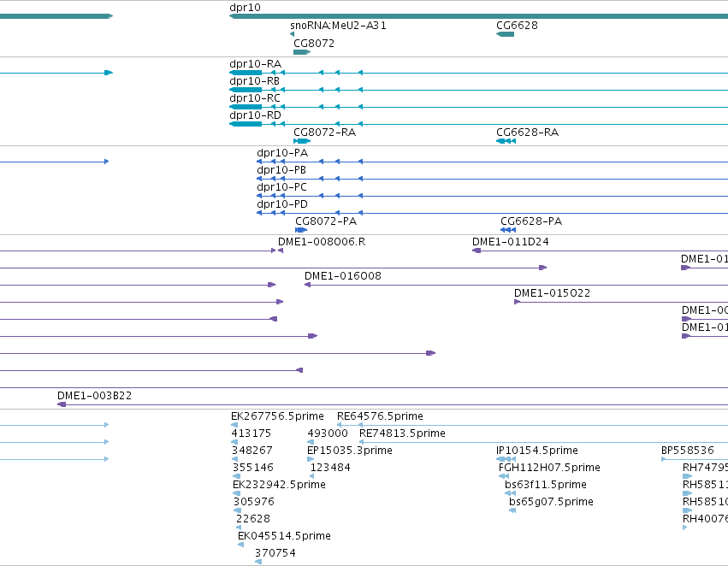The height and width of the screenshot is (566, 728).
Task: Click the 355146 feature label
Action: tap(253, 469)
